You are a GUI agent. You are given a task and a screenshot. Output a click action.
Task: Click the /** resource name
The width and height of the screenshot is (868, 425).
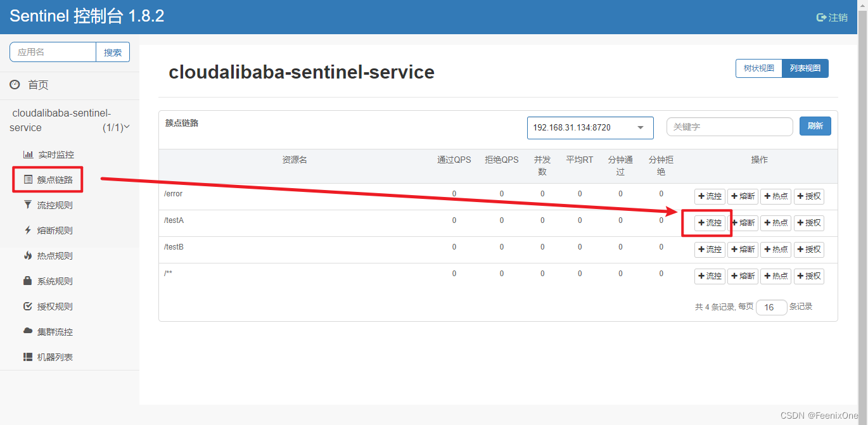(x=169, y=274)
